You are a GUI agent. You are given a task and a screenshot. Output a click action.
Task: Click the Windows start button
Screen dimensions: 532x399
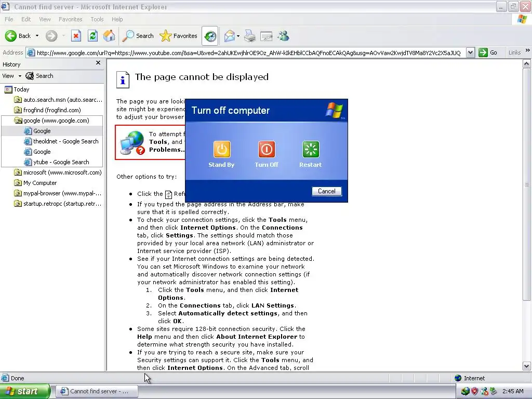coord(25,391)
